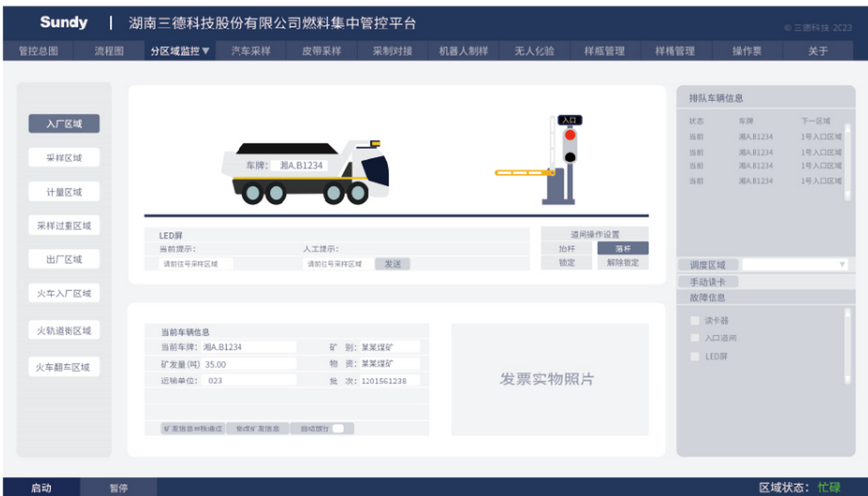The height and width of the screenshot is (496, 868).
Task: Select 采样区域 in the left sidebar
Action: pyautogui.click(x=64, y=158)
